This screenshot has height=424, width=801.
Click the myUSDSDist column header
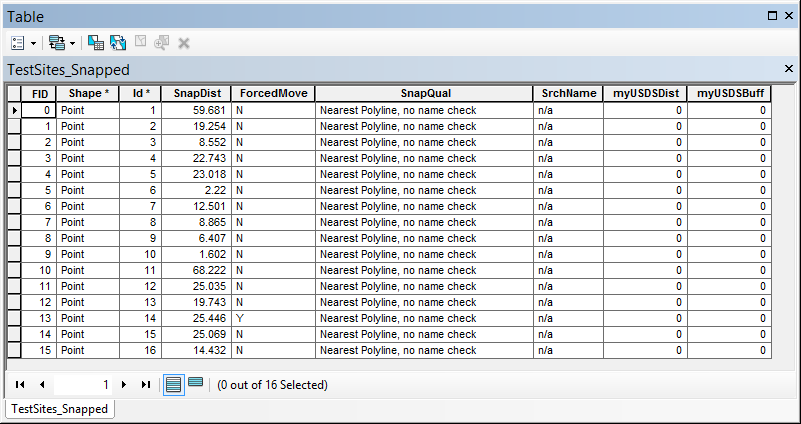[x=645, y=93]
